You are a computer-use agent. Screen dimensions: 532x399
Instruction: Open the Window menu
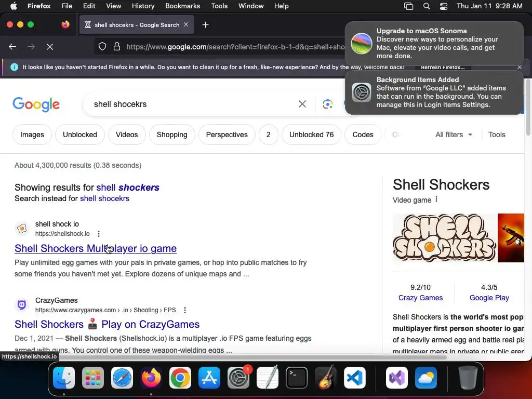(251, 6)
